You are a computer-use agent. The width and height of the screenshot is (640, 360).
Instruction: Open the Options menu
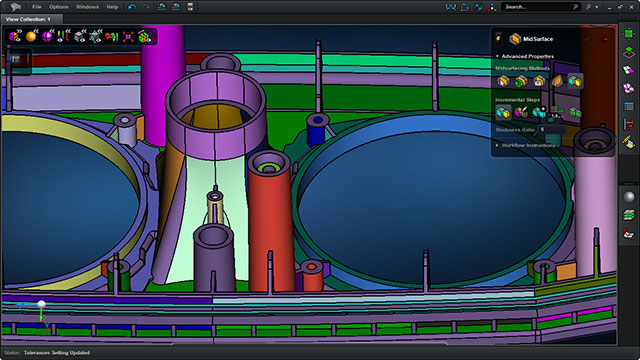coord(59,7)
